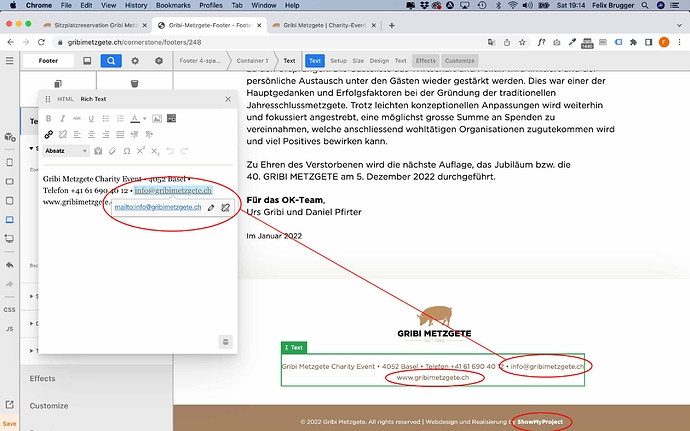The height and width of the screenshot is (431, 690).
Task: Select Footer 4-spa... breadcrumb
Action: click(x=200, y=61)
